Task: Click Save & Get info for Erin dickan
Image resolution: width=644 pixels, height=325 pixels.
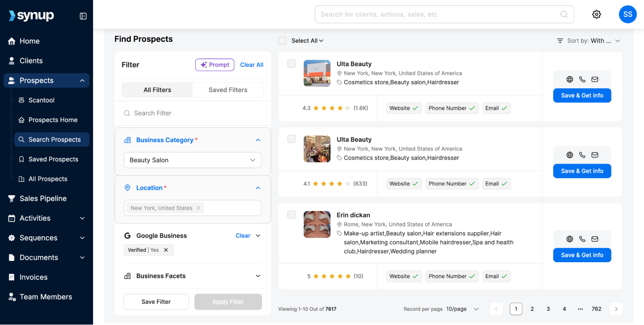Action: pos(582,255)
